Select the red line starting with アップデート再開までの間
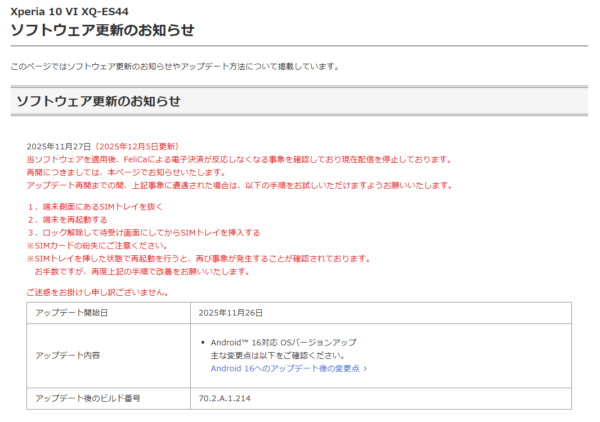This screenshot has height=422, width=600. click(x=240, y=185)
